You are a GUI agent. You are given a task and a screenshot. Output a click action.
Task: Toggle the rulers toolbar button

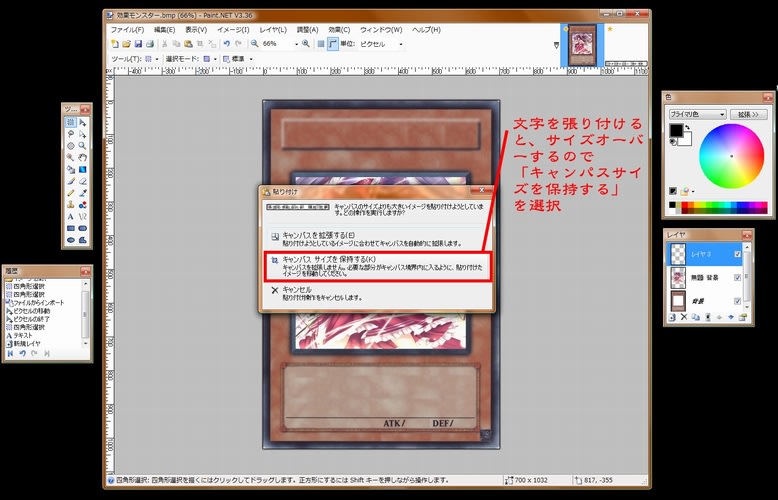coord(332,44)
